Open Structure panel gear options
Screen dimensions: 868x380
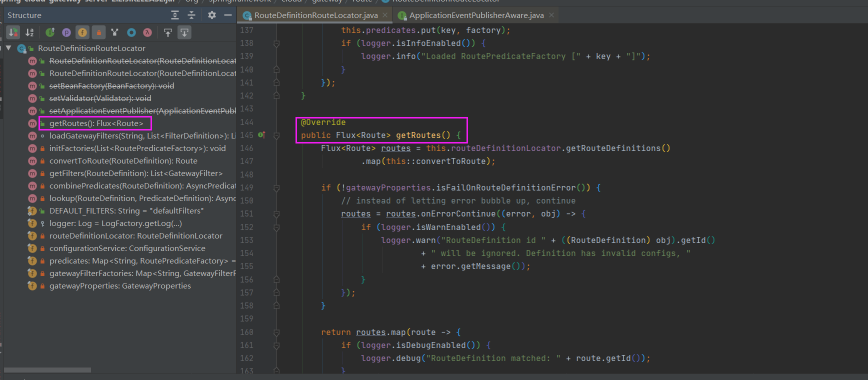(x=212, y=15)
